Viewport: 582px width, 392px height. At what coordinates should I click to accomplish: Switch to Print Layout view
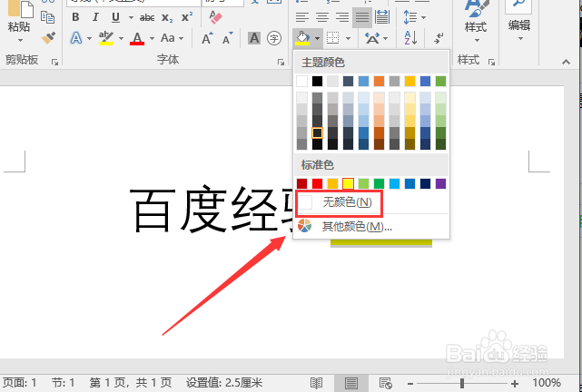tap(350, 383)
